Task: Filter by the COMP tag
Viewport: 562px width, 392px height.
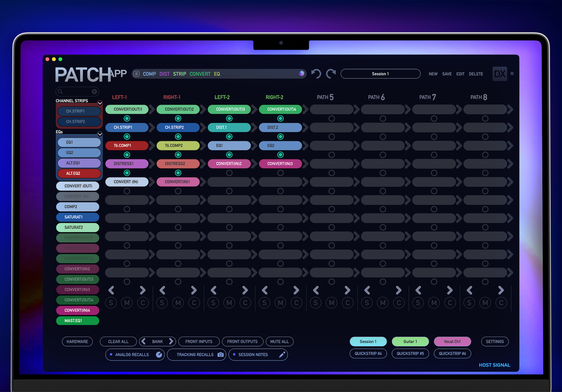Action: (149, 74)
